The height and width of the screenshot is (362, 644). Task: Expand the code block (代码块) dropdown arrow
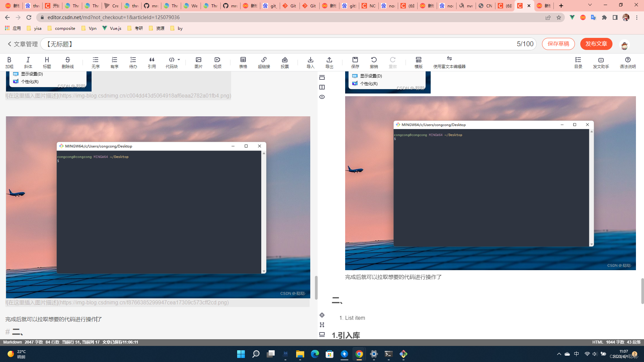coord(179,60)
